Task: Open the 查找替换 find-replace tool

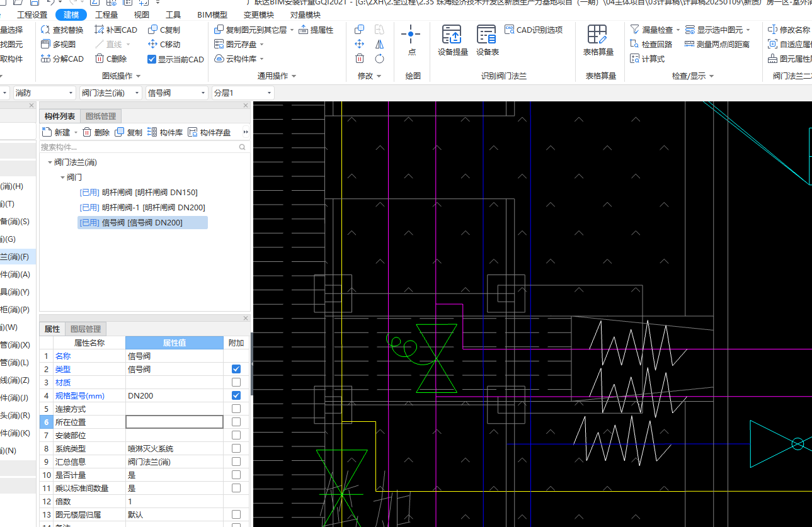Action: 62,30
